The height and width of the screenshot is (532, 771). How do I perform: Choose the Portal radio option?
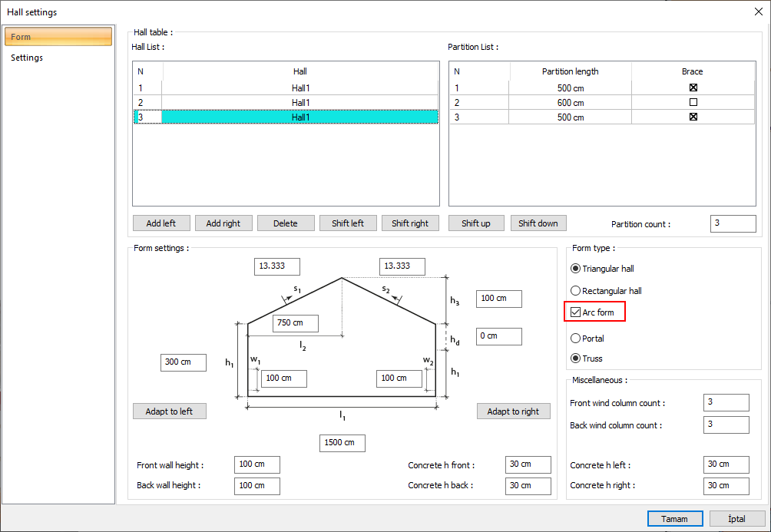pyautogui.click(x=576, y=338)
